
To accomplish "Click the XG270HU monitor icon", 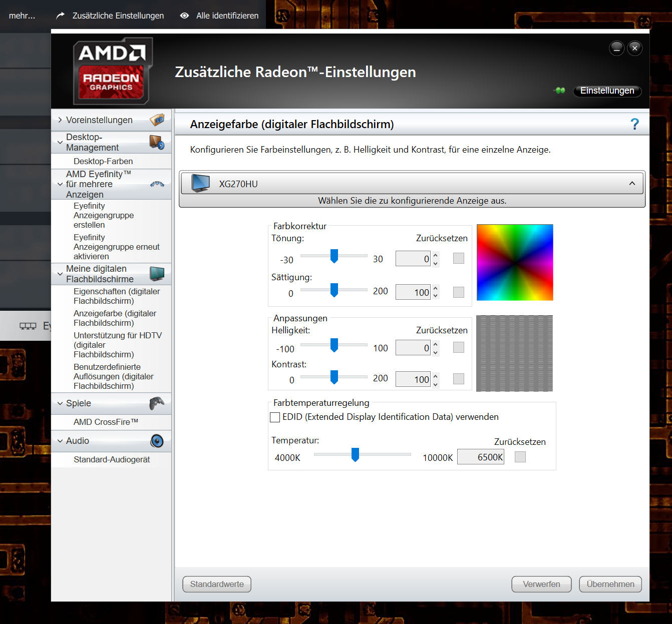I will tap(201, 184).
